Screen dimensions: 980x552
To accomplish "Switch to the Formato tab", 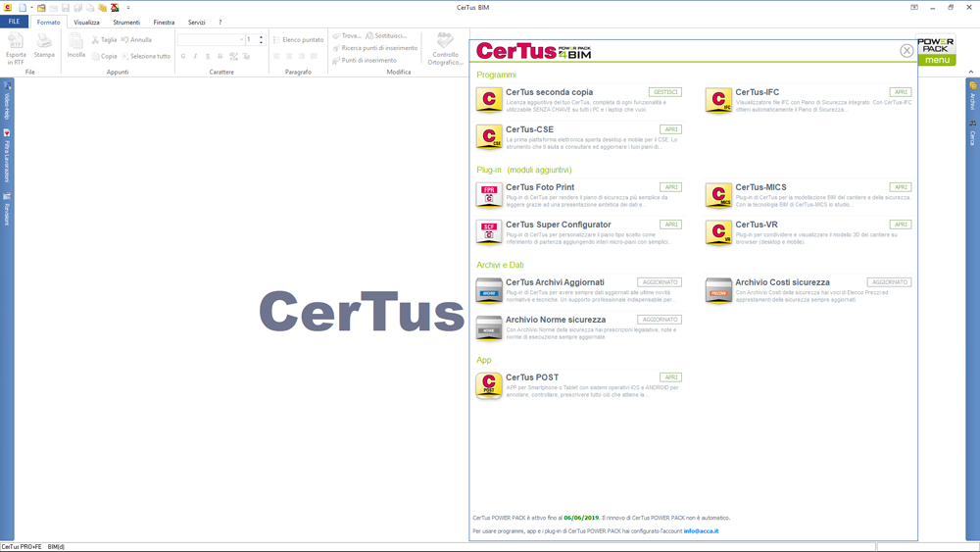I will tap(48, 22).
